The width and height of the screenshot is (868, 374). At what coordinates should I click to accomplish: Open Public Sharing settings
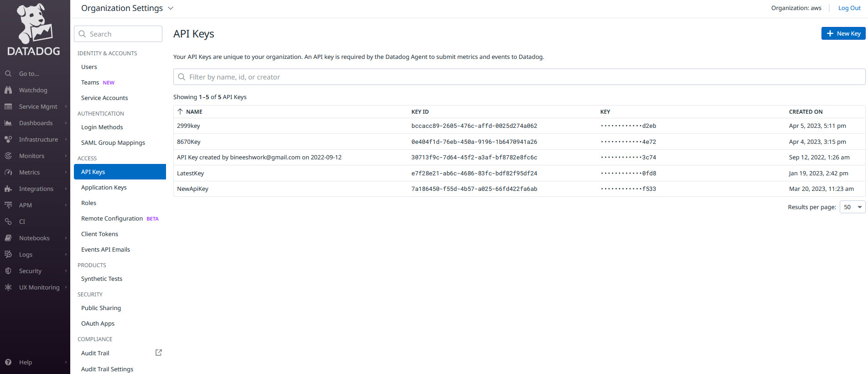point(101,308)
